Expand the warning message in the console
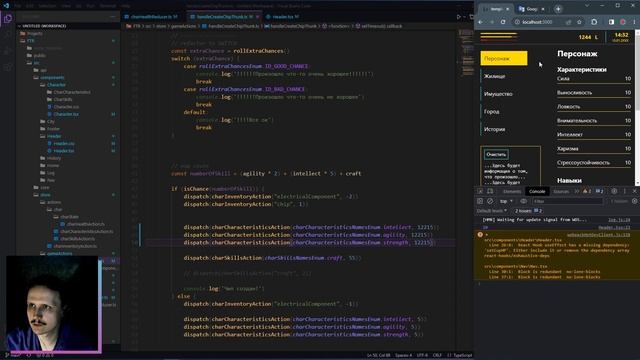640x360 pixels. click(x=487, y=235)
